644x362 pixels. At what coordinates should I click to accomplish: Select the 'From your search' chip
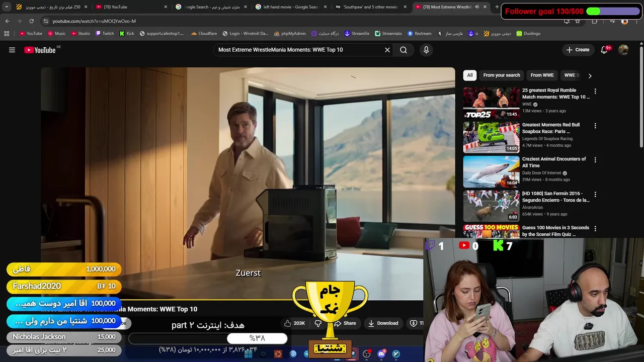tap(502, 75)
